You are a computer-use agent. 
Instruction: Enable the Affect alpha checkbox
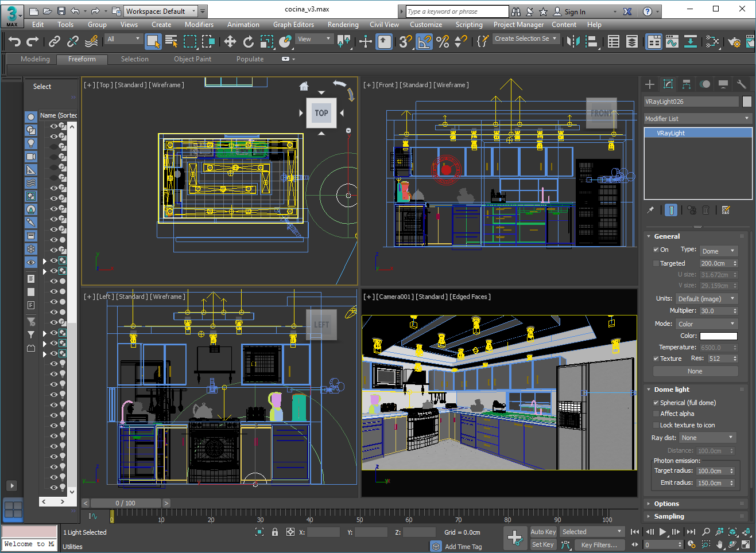pyautogui.click(x=656, y=414)
